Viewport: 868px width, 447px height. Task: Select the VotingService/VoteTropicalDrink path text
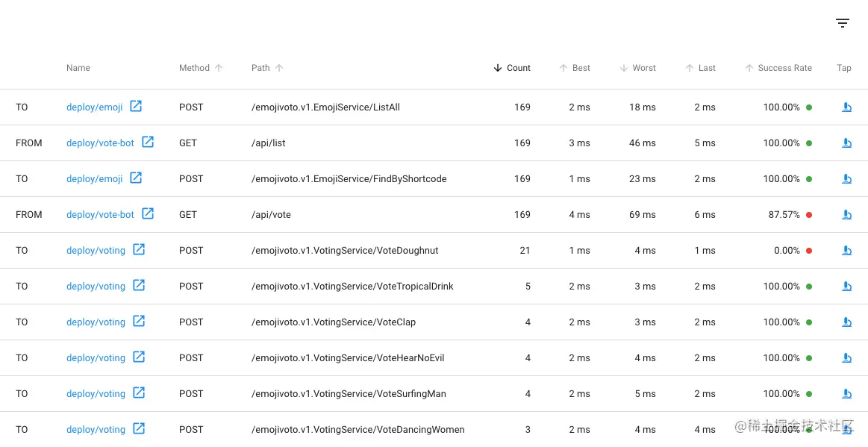click(352, 287)
